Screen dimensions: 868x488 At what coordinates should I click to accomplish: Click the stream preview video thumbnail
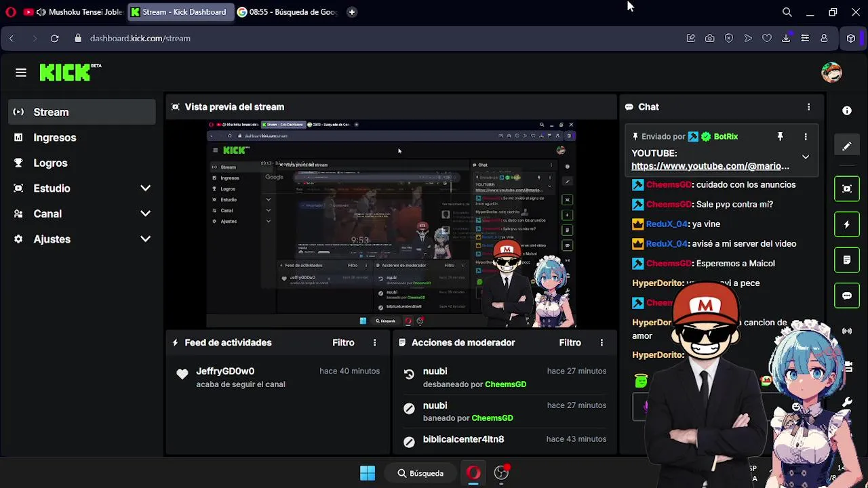pyautogui.click(x=391, y=224)
